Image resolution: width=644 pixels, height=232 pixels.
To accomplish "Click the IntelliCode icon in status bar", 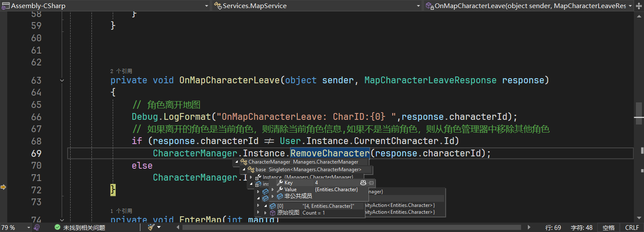I will [x=37, y=227].
